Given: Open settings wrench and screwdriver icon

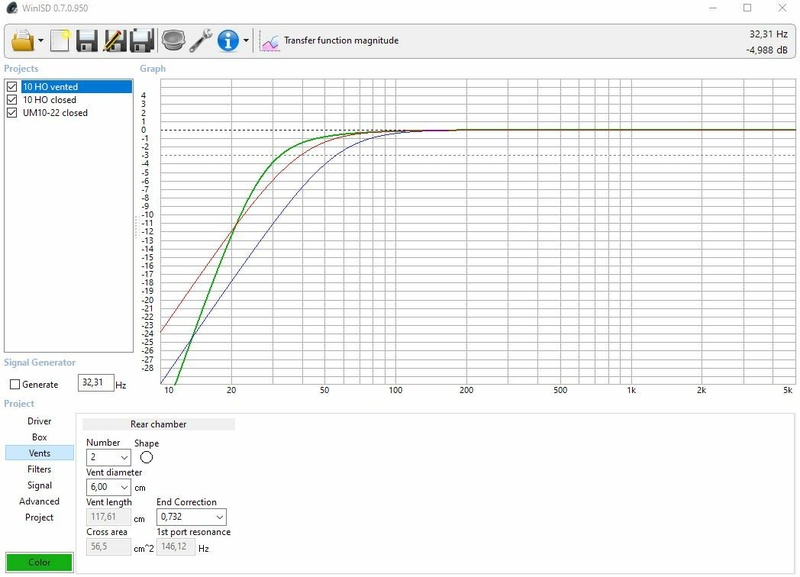Looking at the screenshot, I should 201,40.
